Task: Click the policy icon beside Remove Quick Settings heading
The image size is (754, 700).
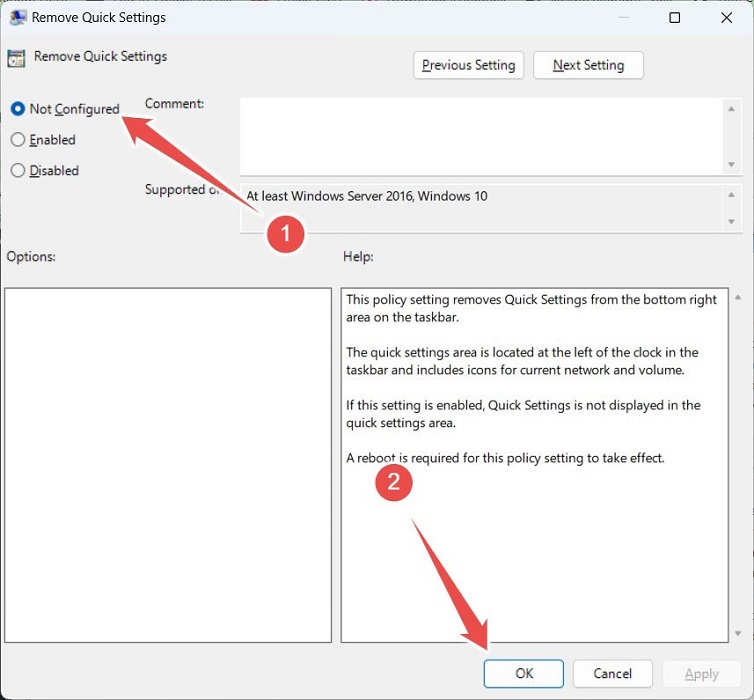Action: 16,58
